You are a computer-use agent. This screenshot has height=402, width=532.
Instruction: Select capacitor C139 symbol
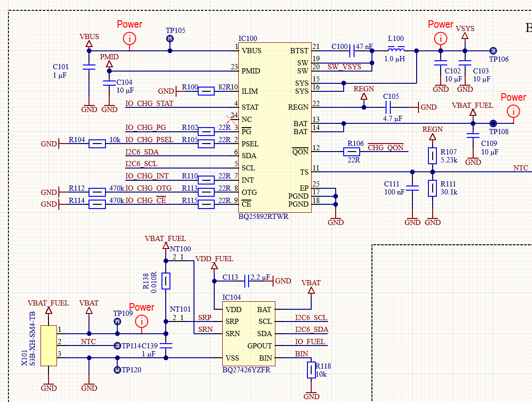pos(166,346)
